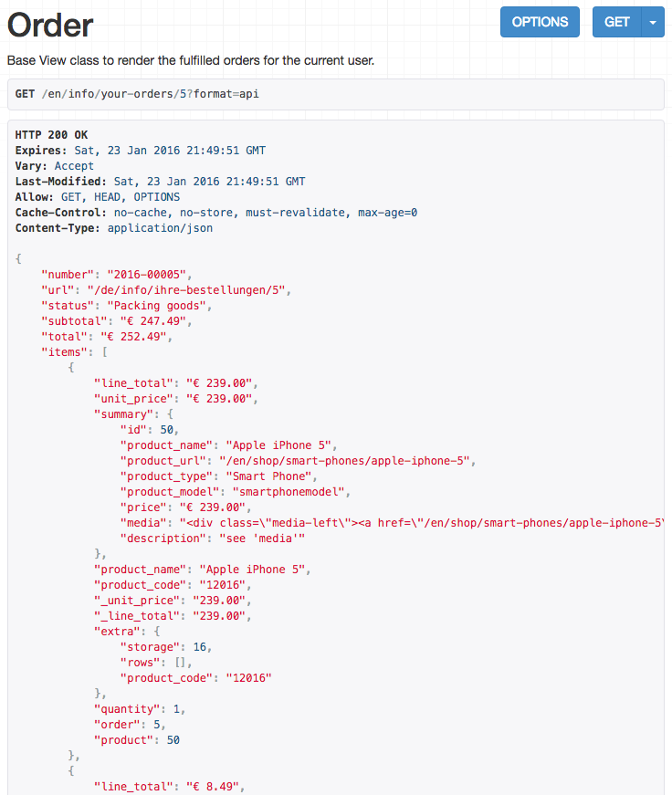672x795 pixels.
Task: Click the total value € 252.49
Action: (133, 337)
